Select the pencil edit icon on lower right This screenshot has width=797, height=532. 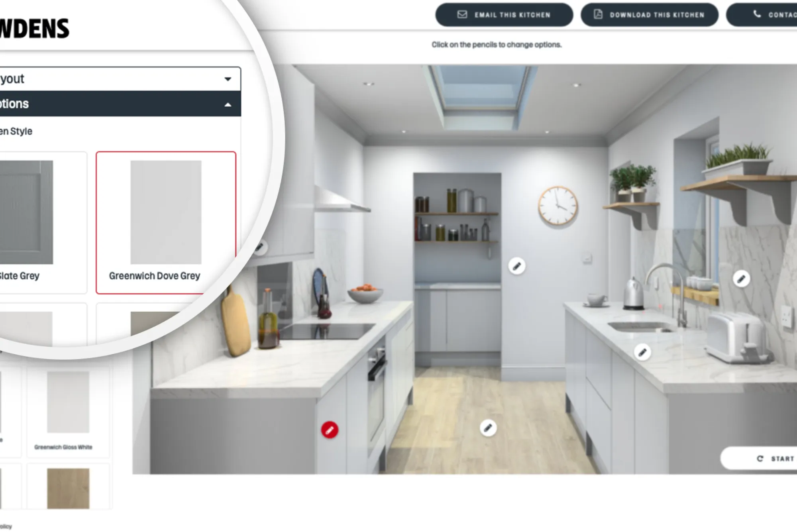tap(643, 350)
